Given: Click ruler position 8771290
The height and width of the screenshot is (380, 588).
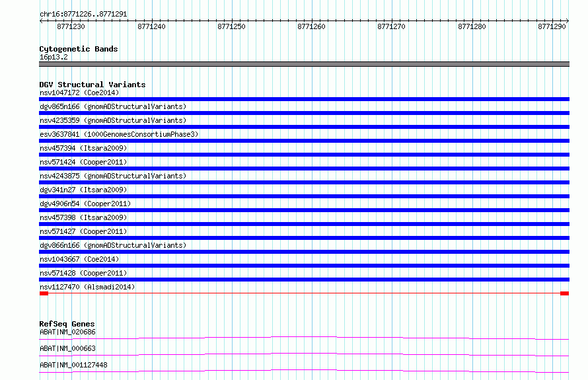Looking at the screenshot, I should pyautogui.click(x=552, y=26).
